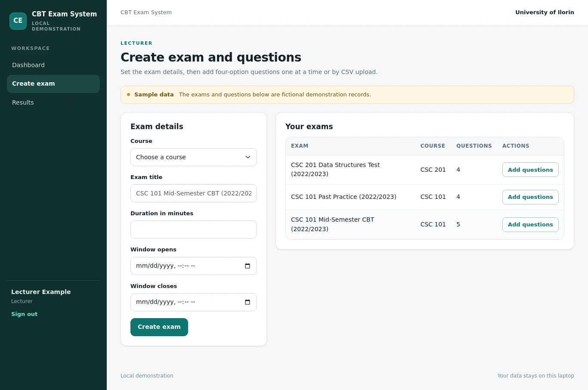Click the CE logo badge

click(18, 21)
